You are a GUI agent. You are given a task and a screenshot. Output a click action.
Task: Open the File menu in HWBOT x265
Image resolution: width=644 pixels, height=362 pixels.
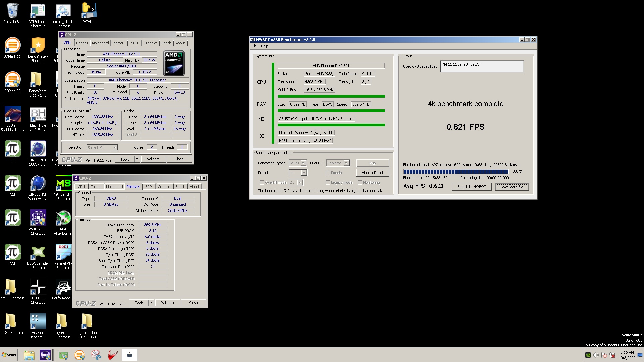click(254, 46)
